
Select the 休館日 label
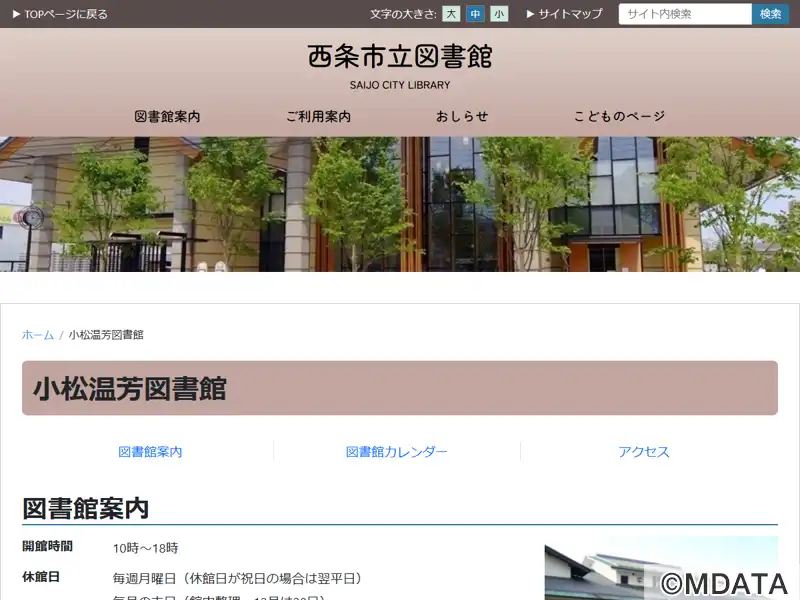(x=41, y=577)
